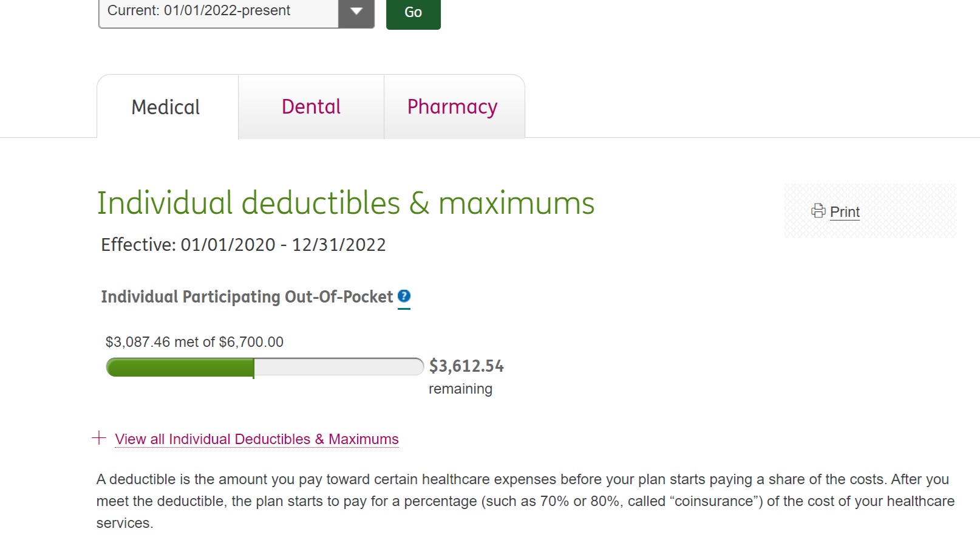The height and width of the screenshot is (554, 980).
Task: Open the Dental tab
Action: coord(311,107)
